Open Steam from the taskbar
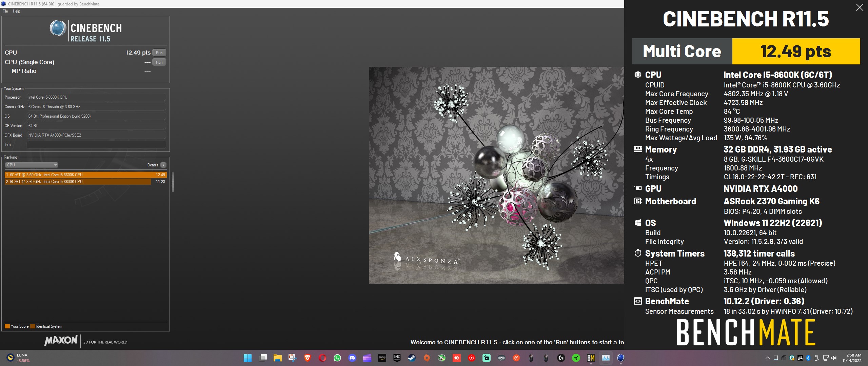 412,358
